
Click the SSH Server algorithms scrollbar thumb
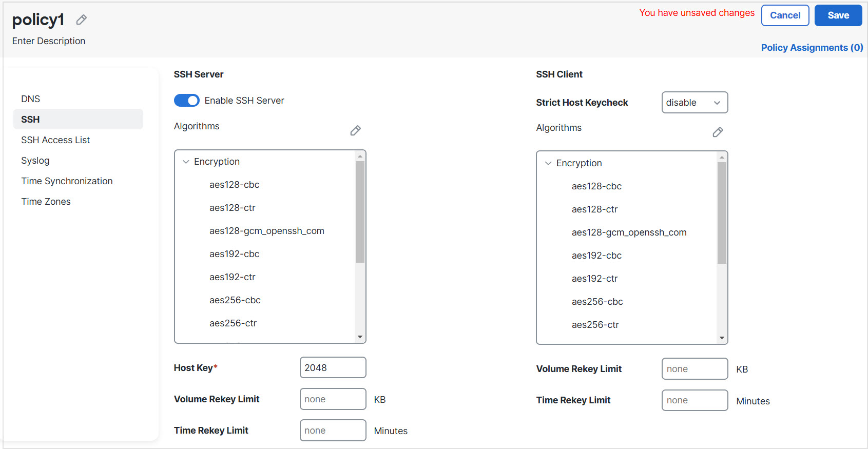(x=360, y=211)
